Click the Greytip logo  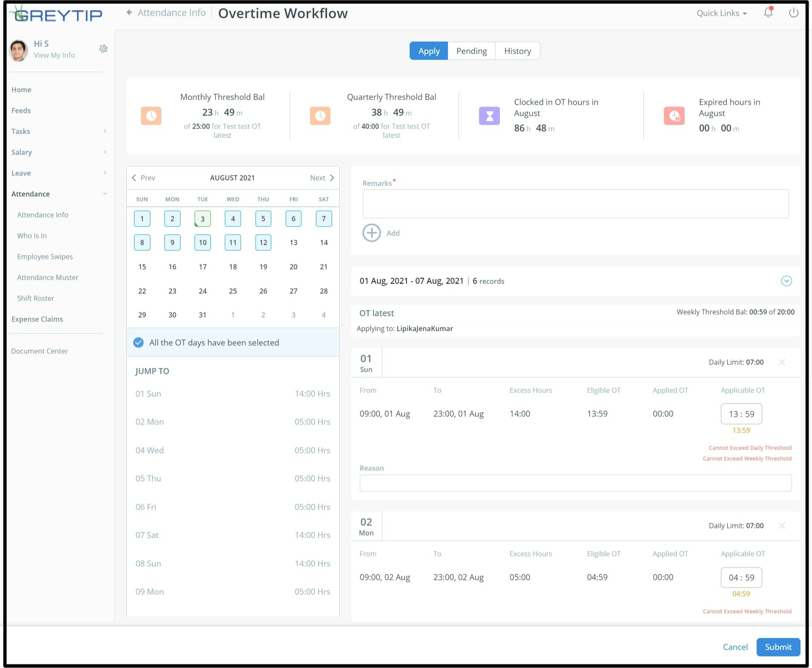pyautogui.click(x=57, y=14)
